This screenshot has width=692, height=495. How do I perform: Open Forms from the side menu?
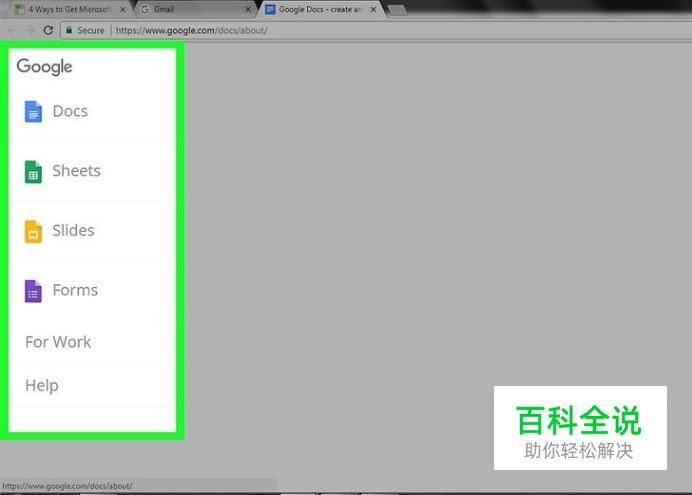coord(93,291)
